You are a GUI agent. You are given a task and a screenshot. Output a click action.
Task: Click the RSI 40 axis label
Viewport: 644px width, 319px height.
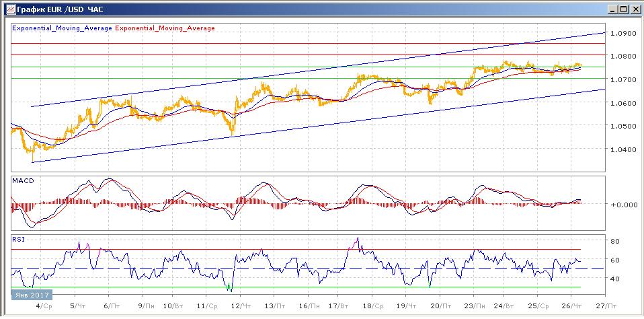(615, 279)
